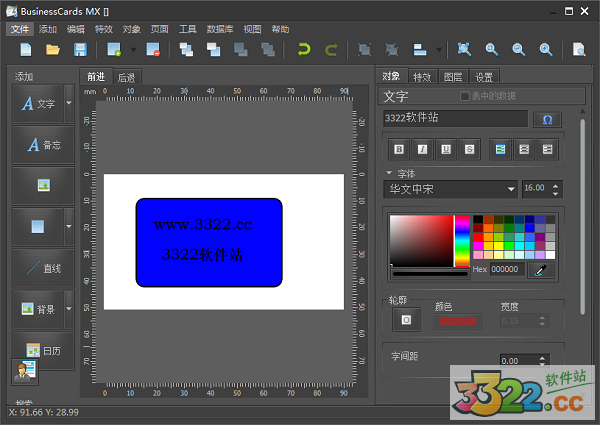Open the 华文中宋 font dropdown
Image resolution: width=600 pixels, height=425 pixels.
pyautogui.click(x=511, y=189)
